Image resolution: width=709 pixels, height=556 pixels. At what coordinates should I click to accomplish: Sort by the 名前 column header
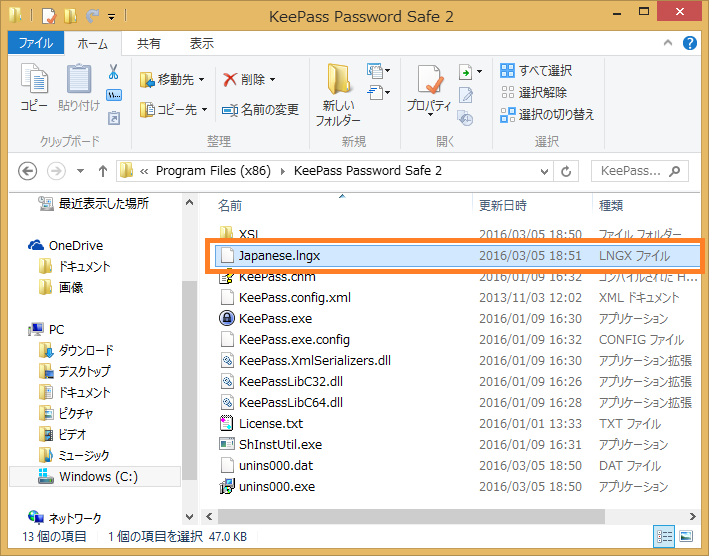click(x=230, y=206)
